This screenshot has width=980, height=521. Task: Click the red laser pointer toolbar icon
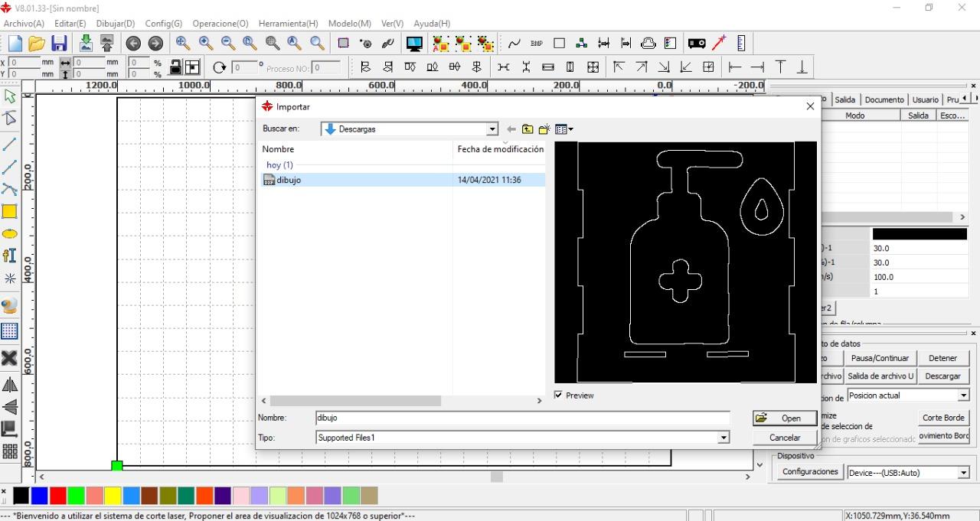(719, 44)
